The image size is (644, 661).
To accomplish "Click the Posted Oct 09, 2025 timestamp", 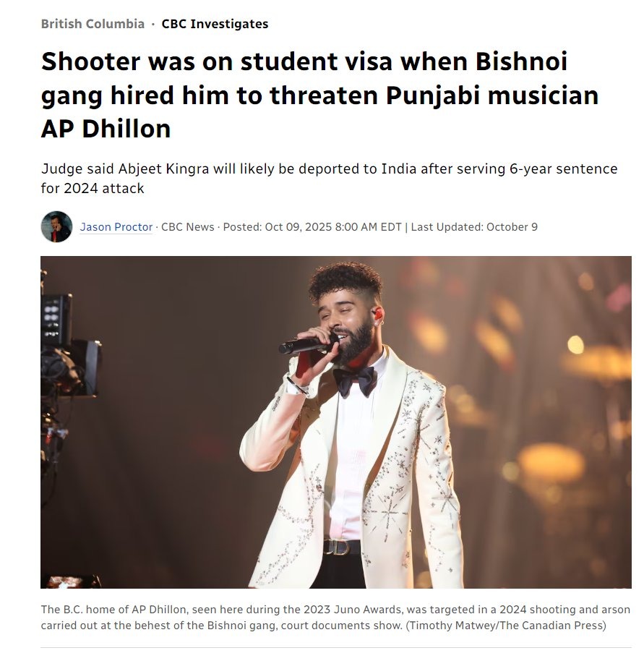I will click(x=312, y=227).
